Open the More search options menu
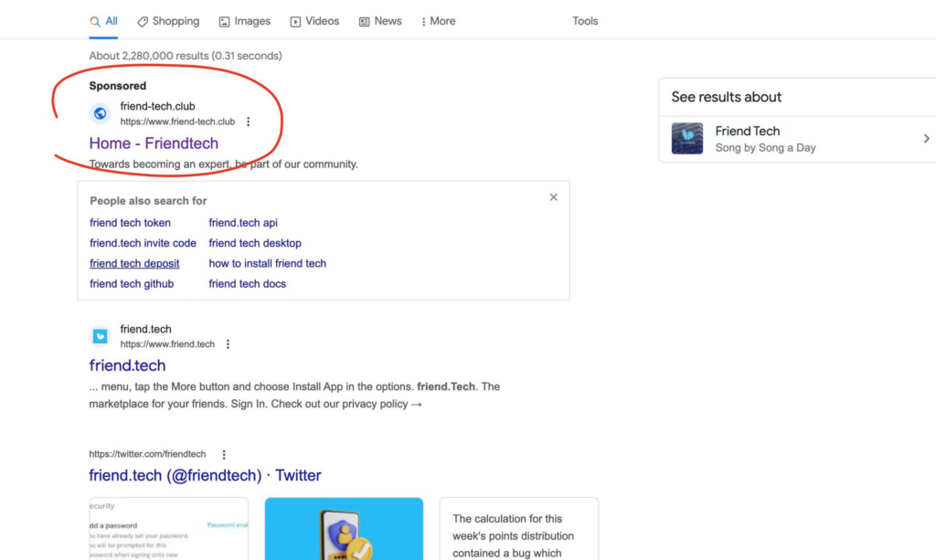The height and width of the screenshot is (560, 936). click(438, 22)
